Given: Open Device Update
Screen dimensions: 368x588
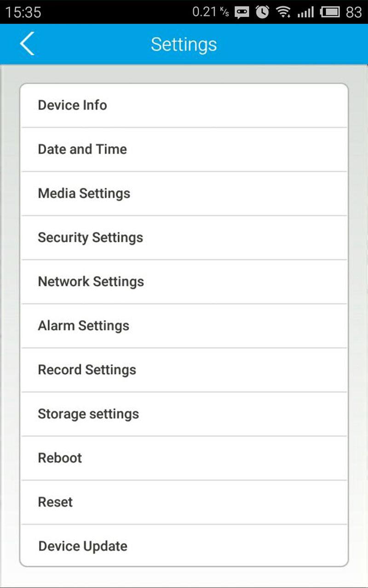Looking at the screenshot, I should 184,546.
